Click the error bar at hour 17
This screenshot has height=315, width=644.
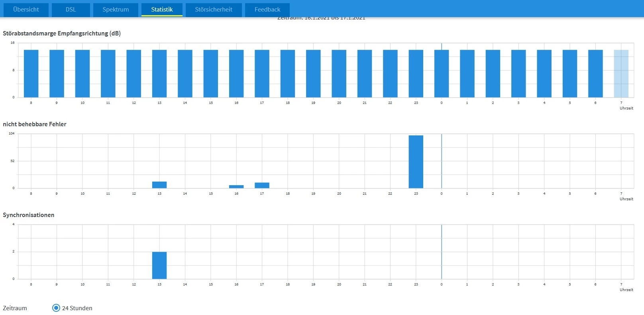tap(262, 185)
